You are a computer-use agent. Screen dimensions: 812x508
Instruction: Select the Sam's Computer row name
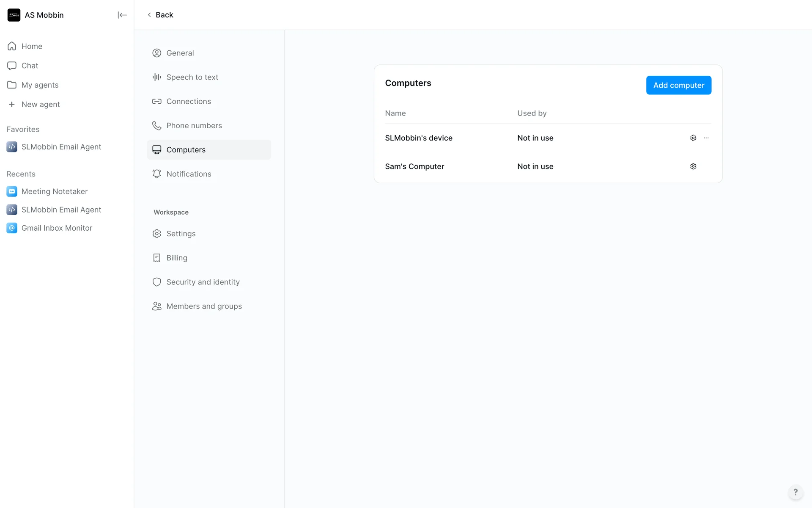414,166
